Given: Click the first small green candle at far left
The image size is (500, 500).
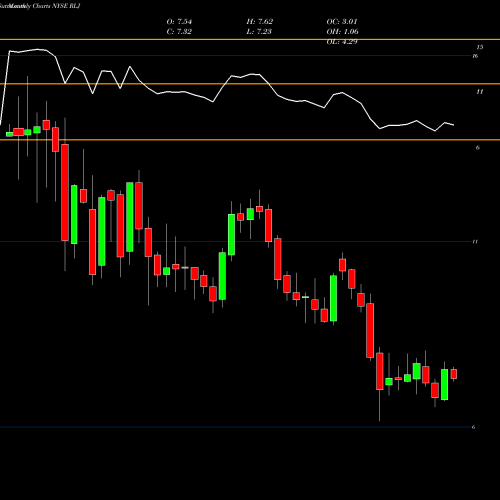Looking at the screenshot, I should point(9,134).
